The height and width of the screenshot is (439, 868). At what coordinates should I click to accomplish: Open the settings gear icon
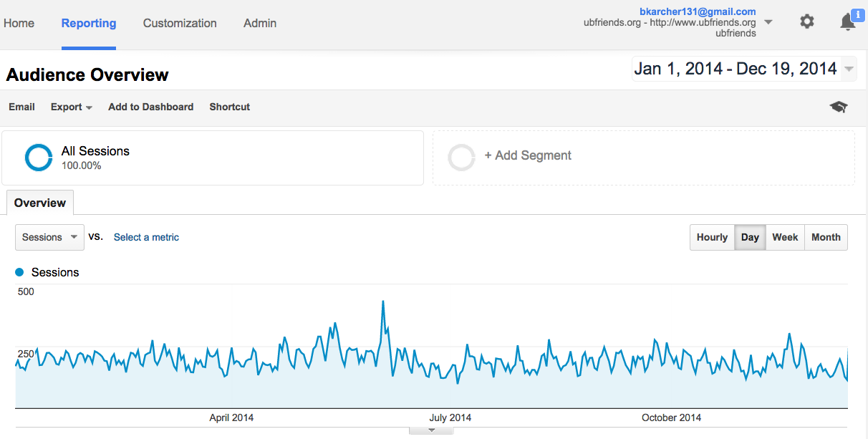pyautogui.click(x=806, y=21)
